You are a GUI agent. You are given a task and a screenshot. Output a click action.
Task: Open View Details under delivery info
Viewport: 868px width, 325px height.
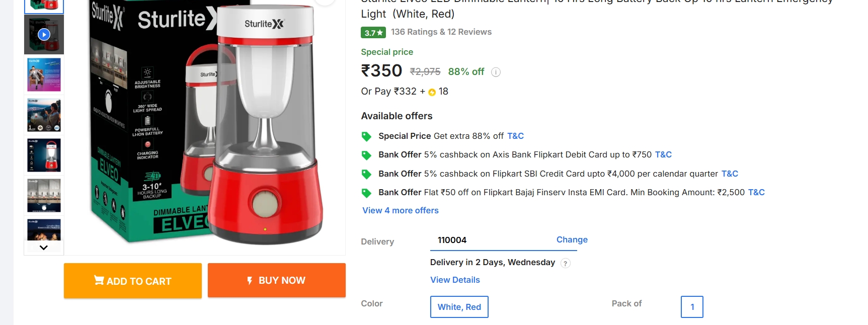pos(454,280)
